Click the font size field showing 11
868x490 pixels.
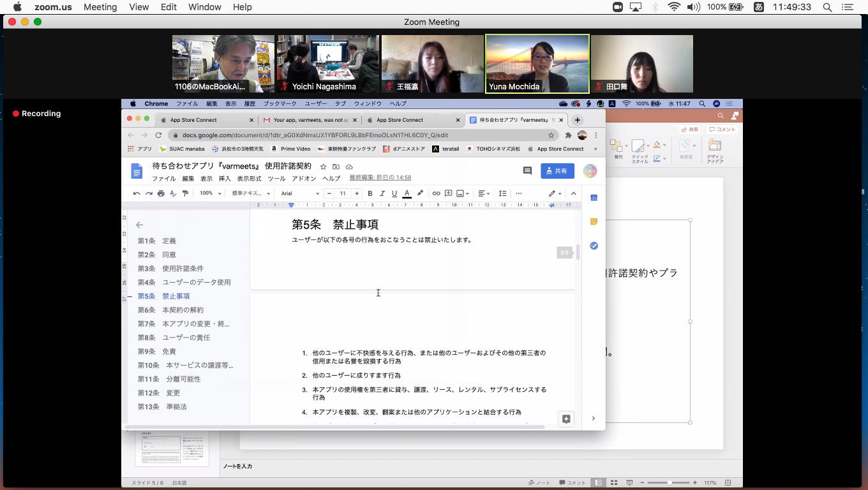coord(343,193)
